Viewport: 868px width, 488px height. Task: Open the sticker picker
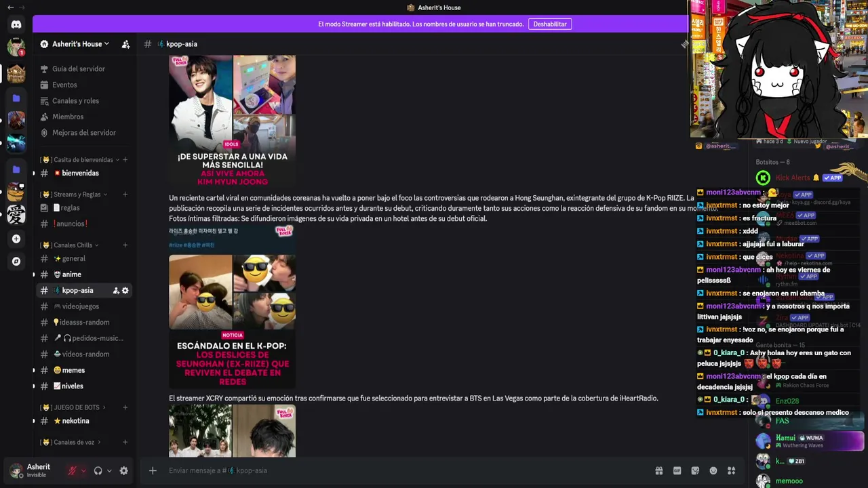[x=695, y=470]
